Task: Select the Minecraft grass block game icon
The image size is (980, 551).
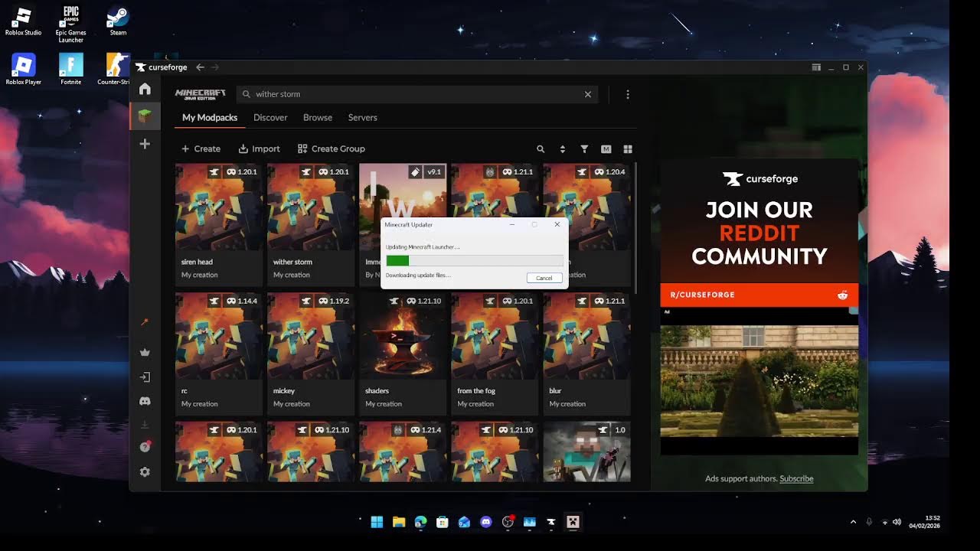Action: 145,116
